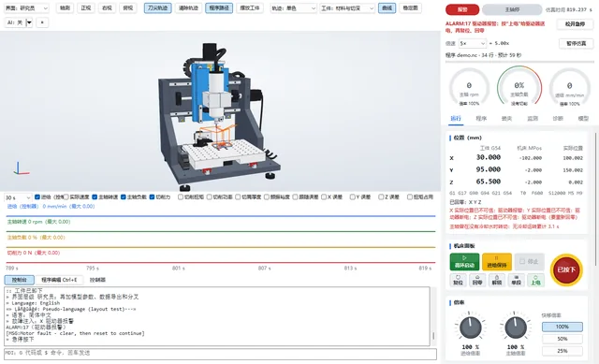
Task: Enable the 切削扭矩 cutting torque checkbox
Action: click(x=181, y=197)
